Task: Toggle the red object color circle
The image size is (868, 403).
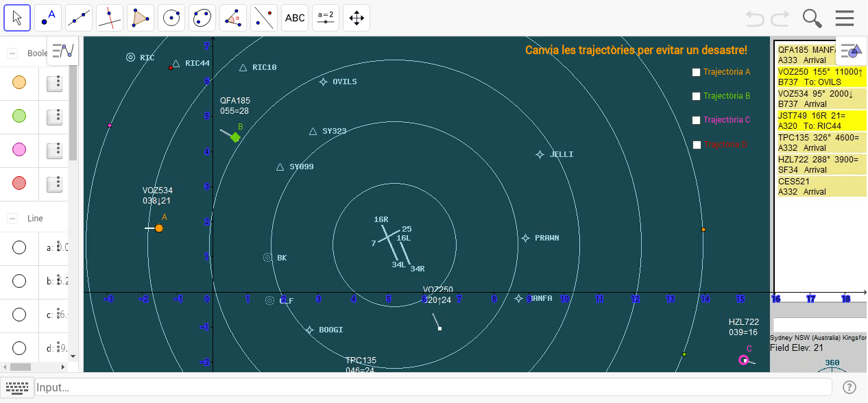Action: coord(19,184)
